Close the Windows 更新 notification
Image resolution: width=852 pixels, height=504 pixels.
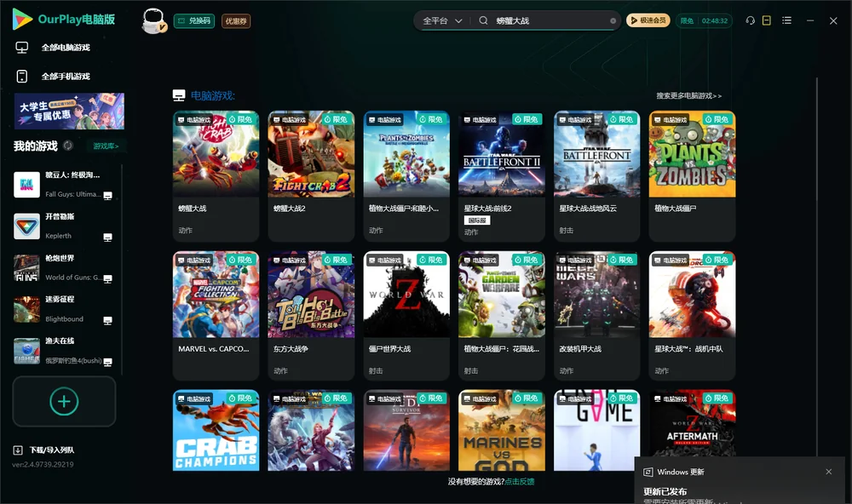click(829, 472)
